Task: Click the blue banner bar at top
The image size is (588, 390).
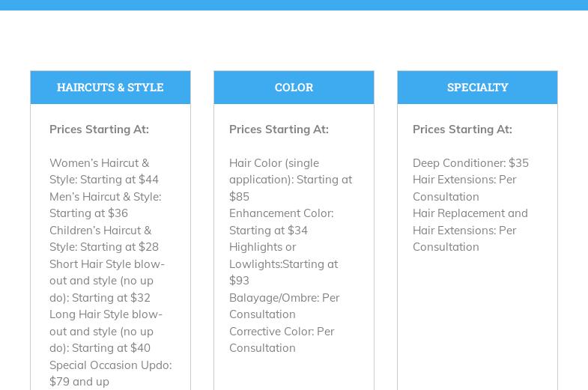Action: click(x=294, y=4)
